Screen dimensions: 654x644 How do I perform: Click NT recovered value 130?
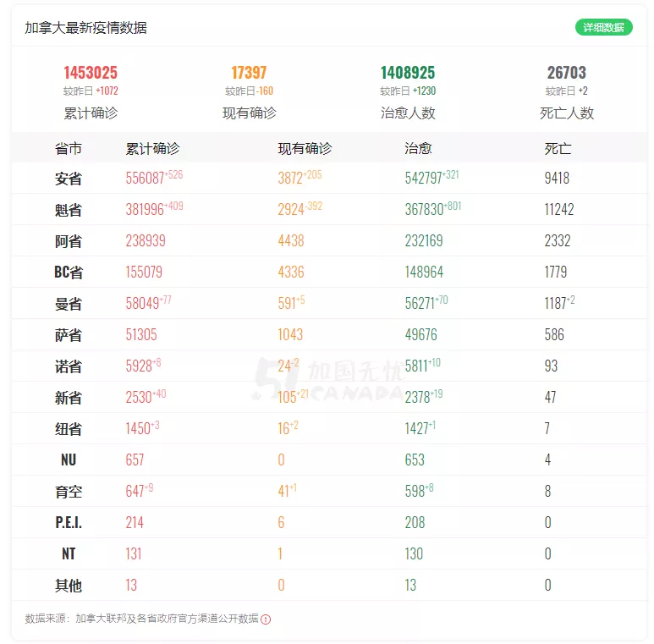tap(414, 553)
